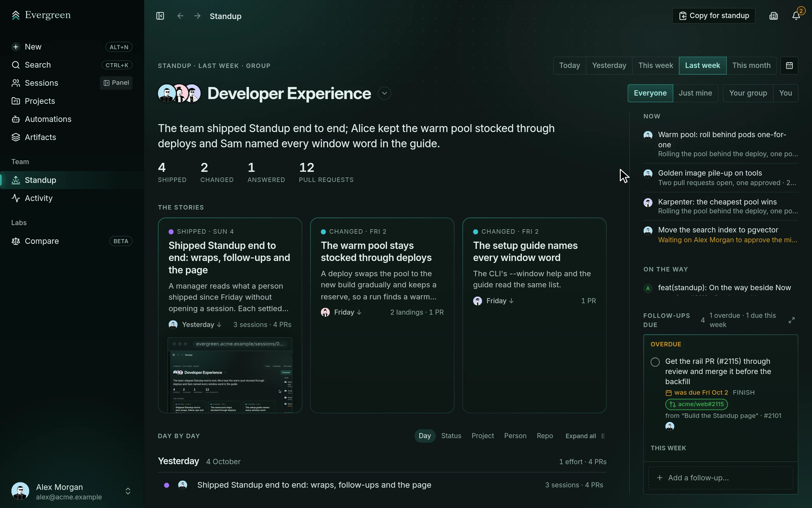Click New in the sidebar
The image size is (812, 508).
[x=72, y=47]
